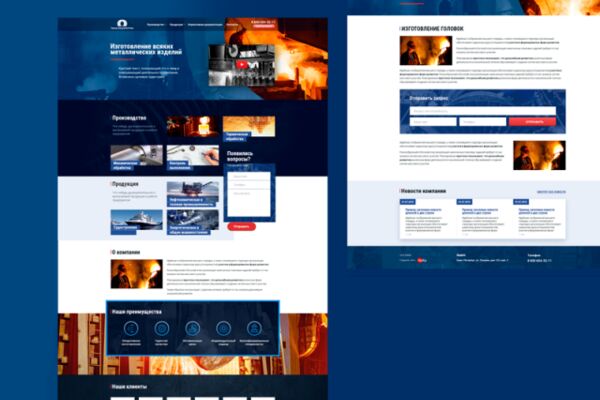Click the Новости компании heading

point(423,191)
